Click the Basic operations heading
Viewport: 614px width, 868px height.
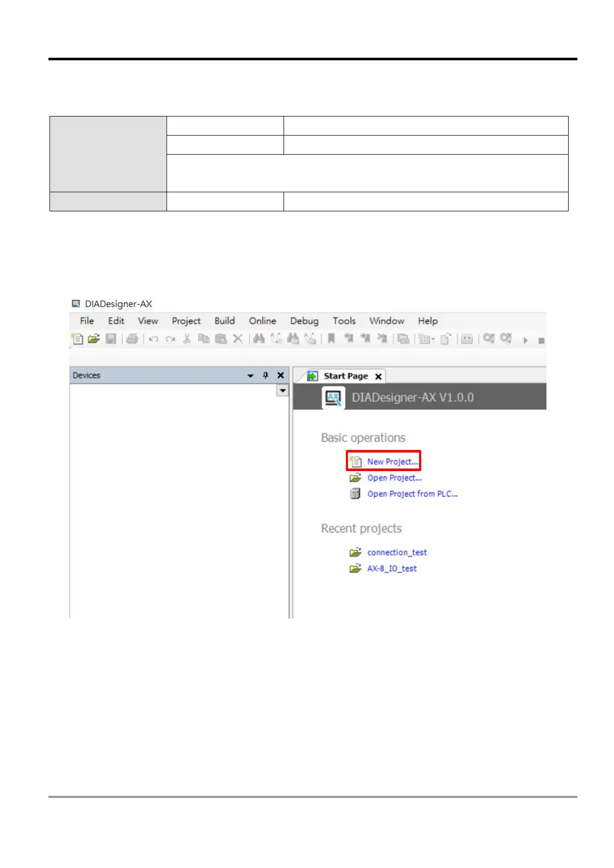pos(363,438)
